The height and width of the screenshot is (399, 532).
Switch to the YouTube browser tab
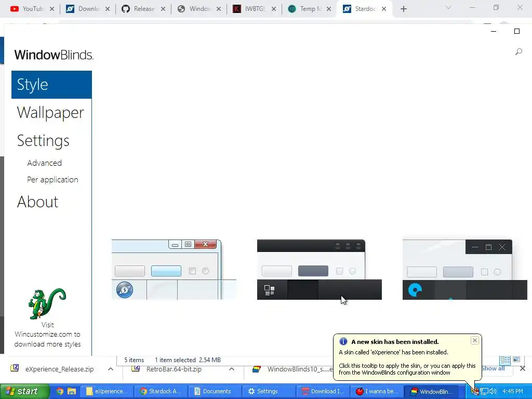coord(33,9)
